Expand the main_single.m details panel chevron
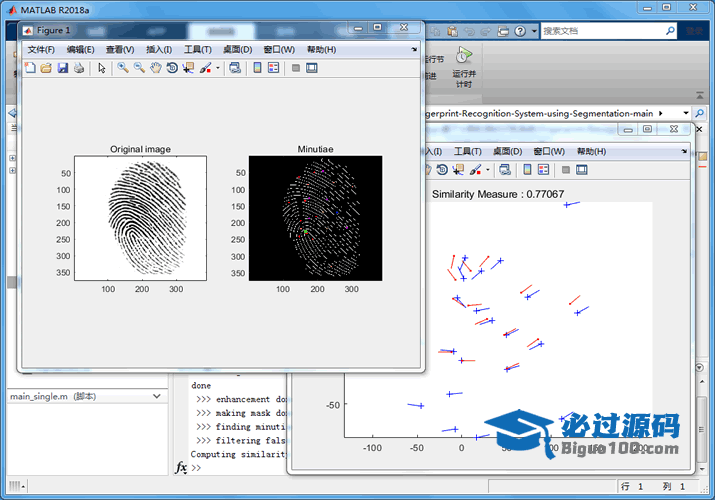The height and width of the screenshot is (500, 715). click(156, 397)
